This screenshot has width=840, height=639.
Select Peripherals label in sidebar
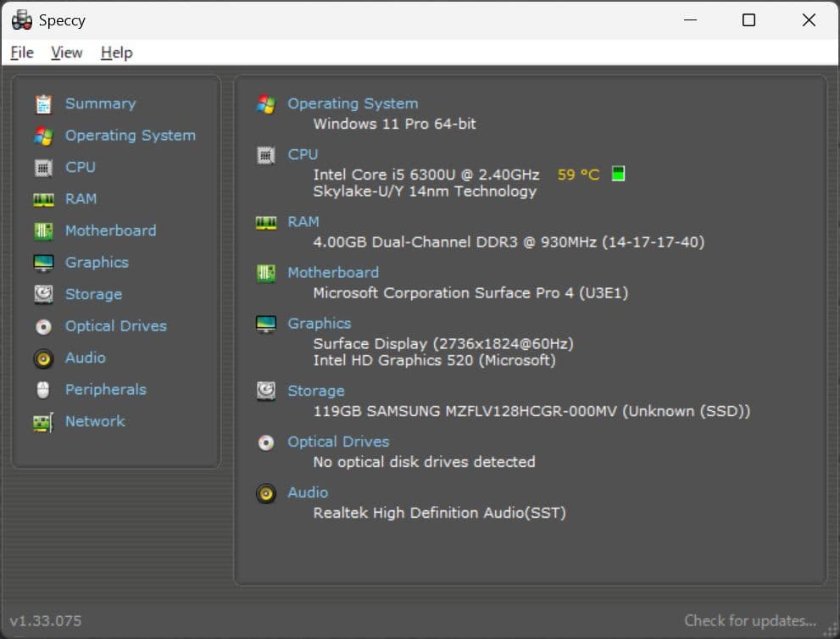coord(106,389)
